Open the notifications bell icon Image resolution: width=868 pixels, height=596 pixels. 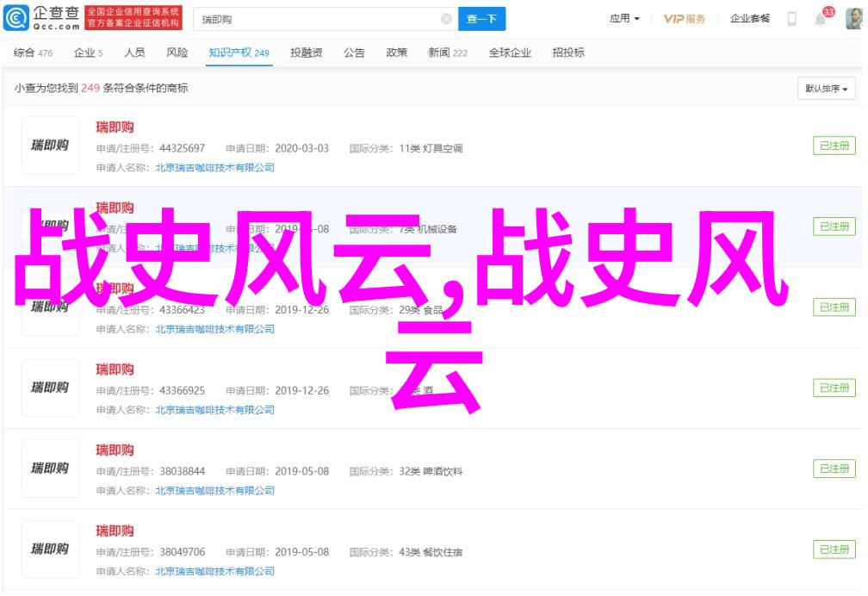(x=821, y=20)
